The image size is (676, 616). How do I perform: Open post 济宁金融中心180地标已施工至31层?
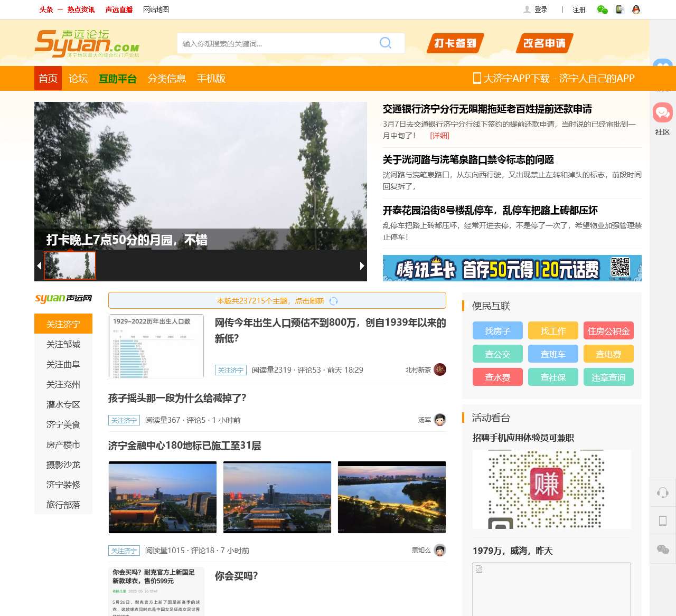click(185, 446)
